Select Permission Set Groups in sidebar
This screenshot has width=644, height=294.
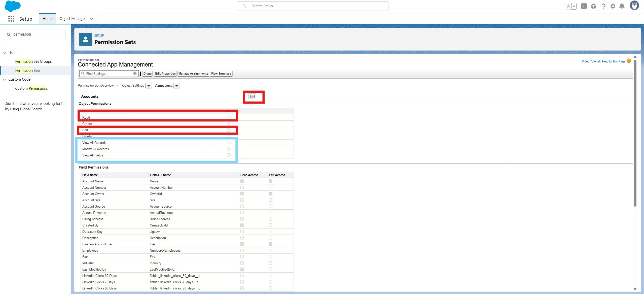tap(33, 61)
